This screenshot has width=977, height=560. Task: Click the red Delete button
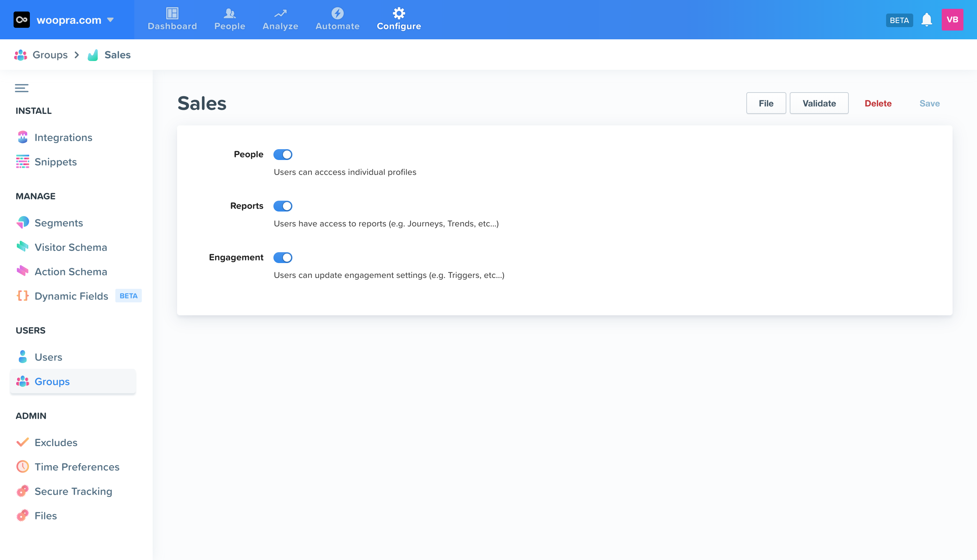pyautogui.click(x=878, y=103)
